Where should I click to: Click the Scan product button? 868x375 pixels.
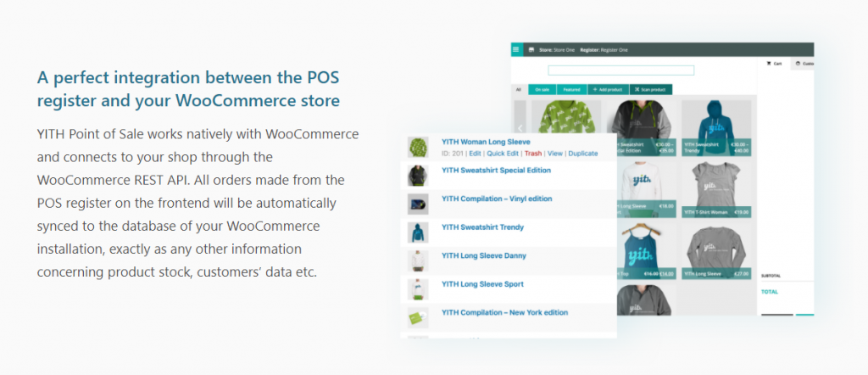650,89
